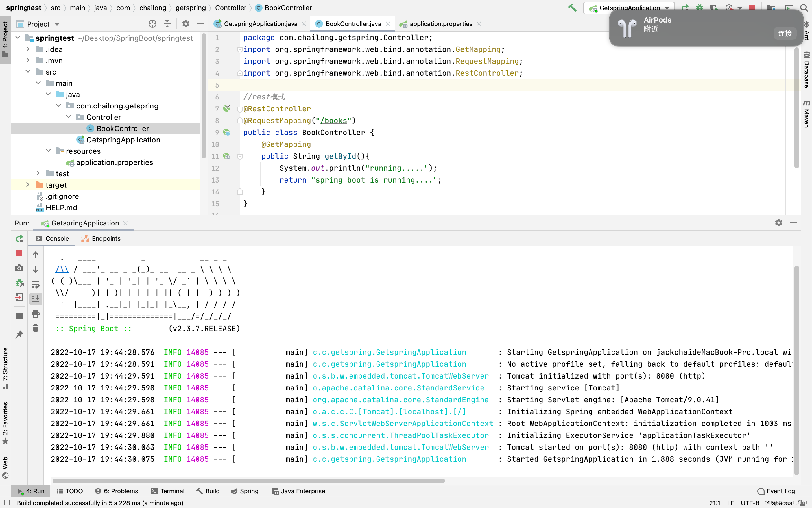The image size is (812, 508).
Task: Click the Down the stack trace arrow
Action: (x=36, y=270)
